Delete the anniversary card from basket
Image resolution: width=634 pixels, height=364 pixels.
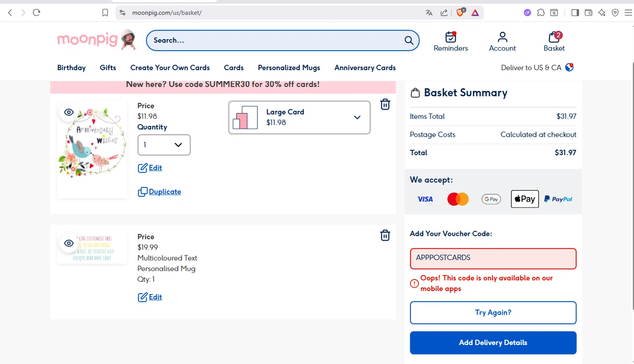(x=385, y=104)
